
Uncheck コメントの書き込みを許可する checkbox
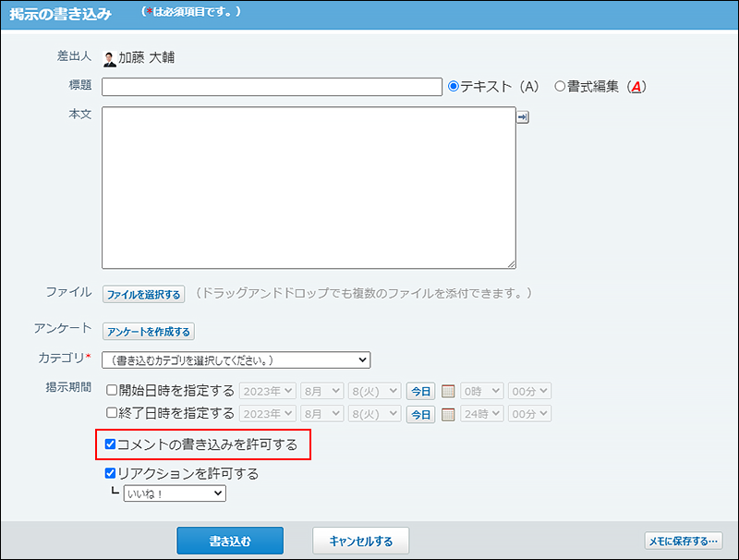tap(110, 444)
